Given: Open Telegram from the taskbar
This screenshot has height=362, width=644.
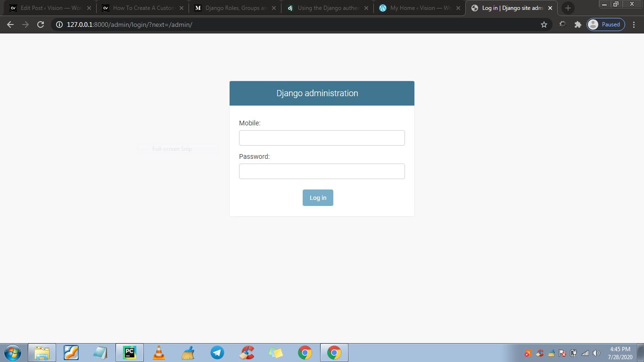Looking at the screenshot, I should click(217, 353).
